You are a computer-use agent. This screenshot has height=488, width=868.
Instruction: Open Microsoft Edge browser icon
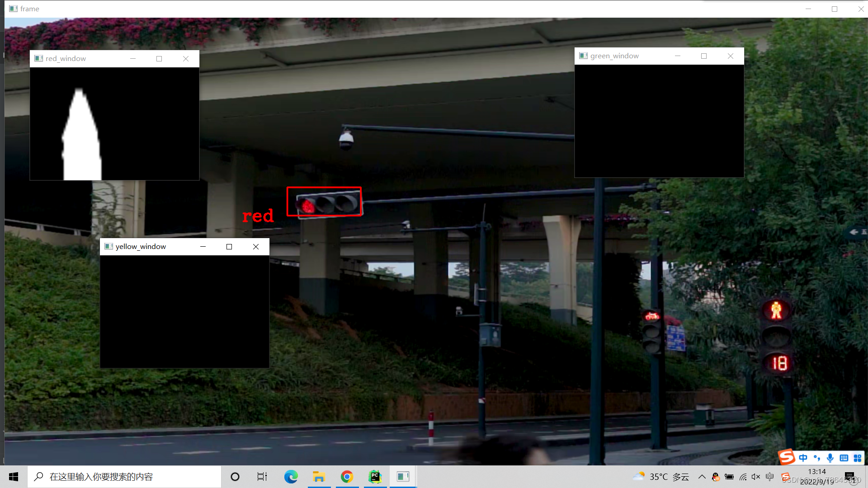(x=291, y=477)
